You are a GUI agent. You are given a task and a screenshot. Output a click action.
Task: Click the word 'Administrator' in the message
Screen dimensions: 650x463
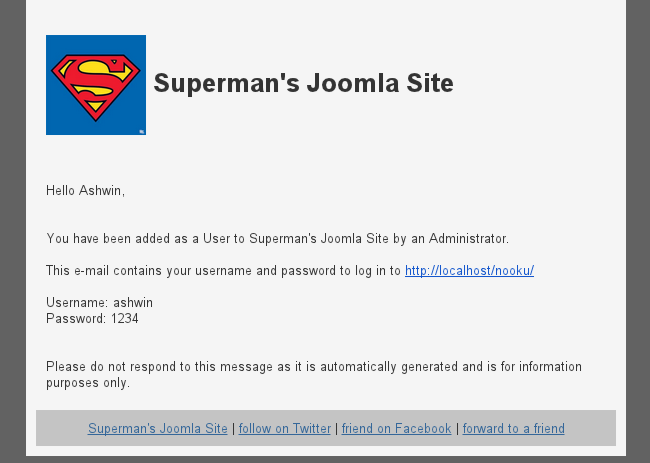tap(468, 239)
